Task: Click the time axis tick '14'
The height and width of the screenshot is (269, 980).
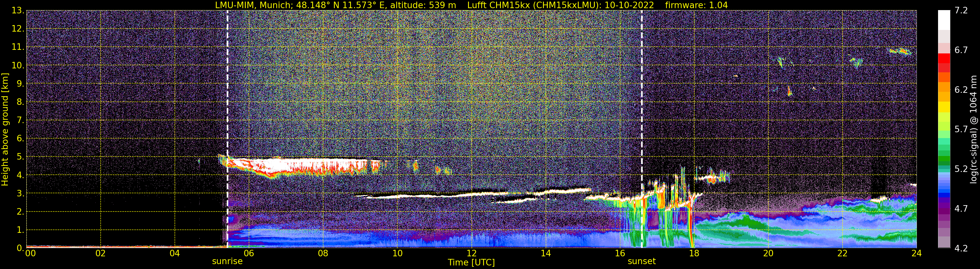Action: [x=545, y=253]
